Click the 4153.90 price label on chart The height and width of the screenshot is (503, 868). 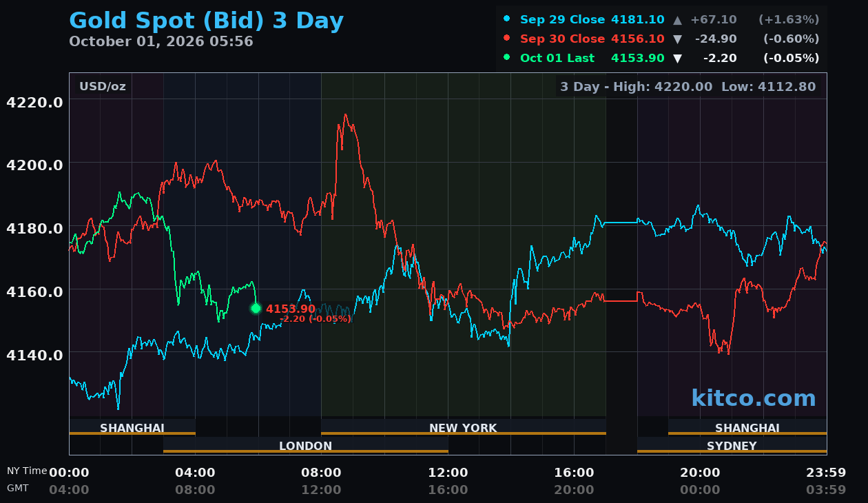click(291, 309)
